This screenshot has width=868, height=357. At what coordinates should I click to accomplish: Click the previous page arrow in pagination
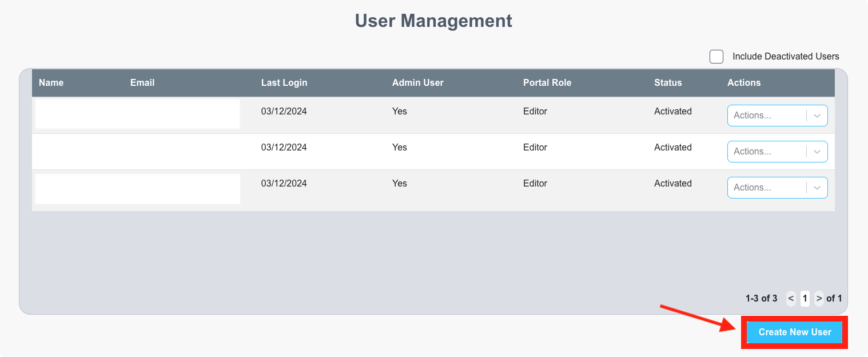(791, 298)
